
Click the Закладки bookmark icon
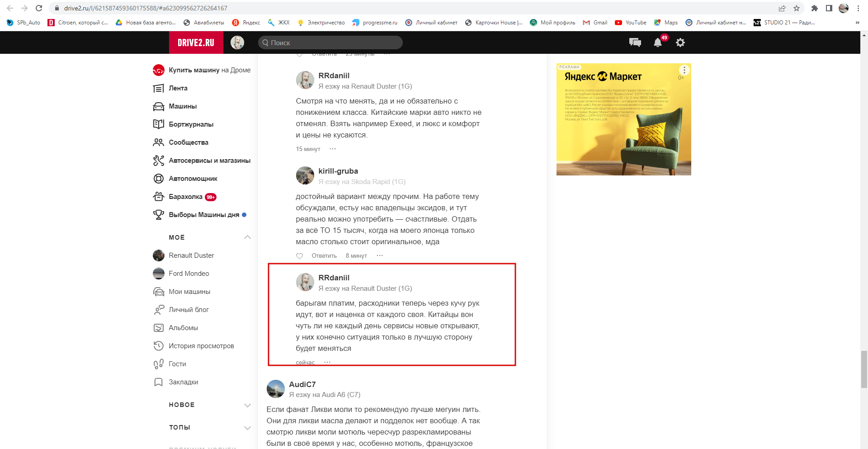[x=159, y=382]
